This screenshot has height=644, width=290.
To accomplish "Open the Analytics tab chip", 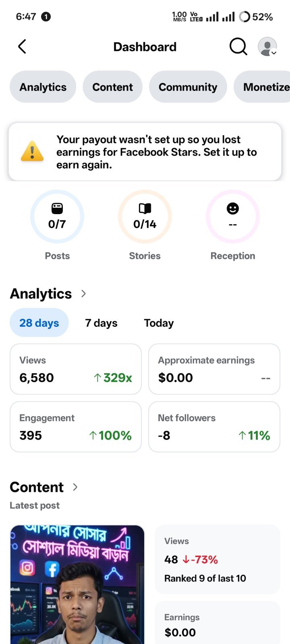I will (43, 87).
